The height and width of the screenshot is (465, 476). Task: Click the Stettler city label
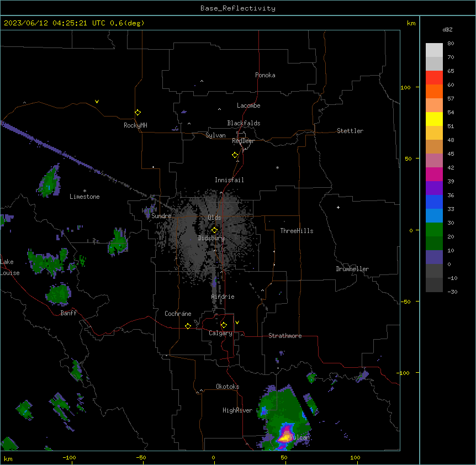(350, 131)
